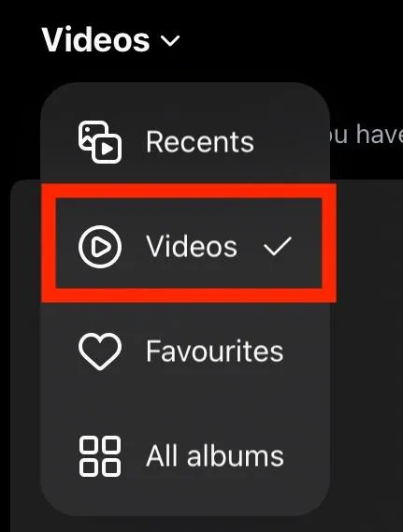Viewport: 403px width, 532px height.
Task: Tap the circled play icon for Videos
Action: point(100,247)
